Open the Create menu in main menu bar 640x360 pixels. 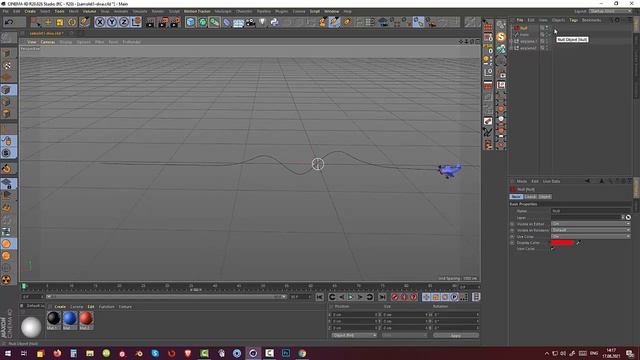(30, 11)
